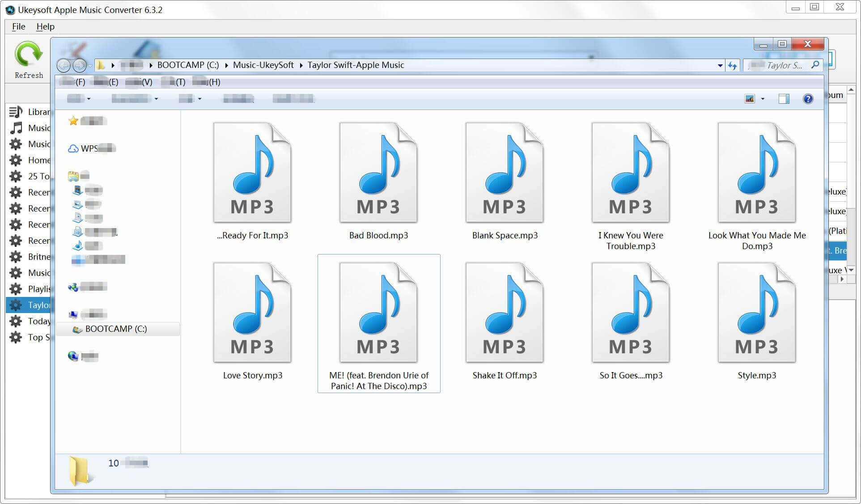
Task: Select the ...Ready For It.mp3 file icon
Action: click(x=252, y=173)
